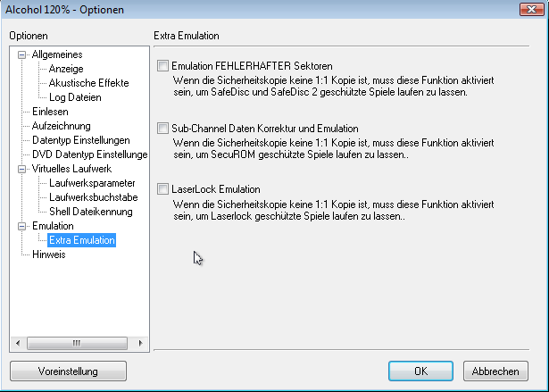Select Extra Emulation in the tree
This screenshot has width=549, height=392.
[82, 240]
